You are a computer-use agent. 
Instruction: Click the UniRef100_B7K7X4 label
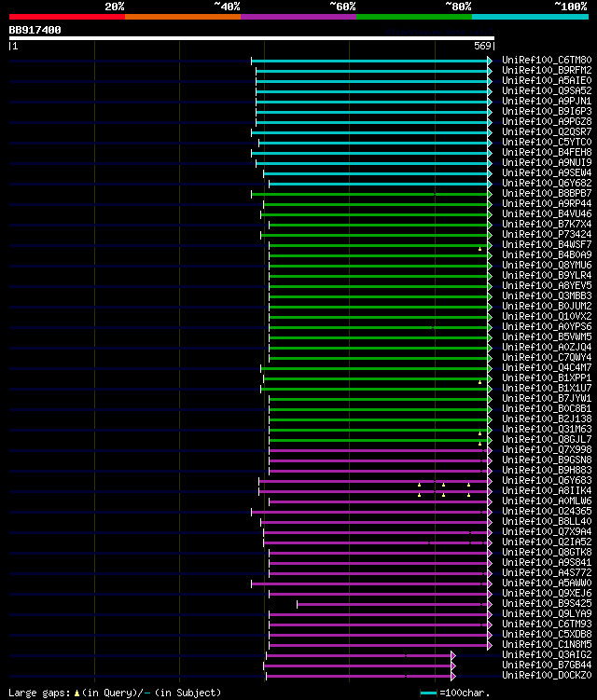tap(547, 224)
